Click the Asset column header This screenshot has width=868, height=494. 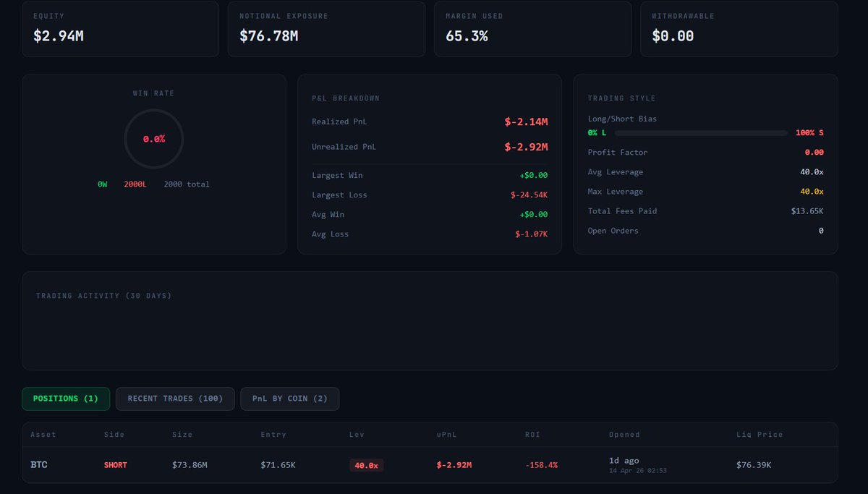tap(43, 435)
